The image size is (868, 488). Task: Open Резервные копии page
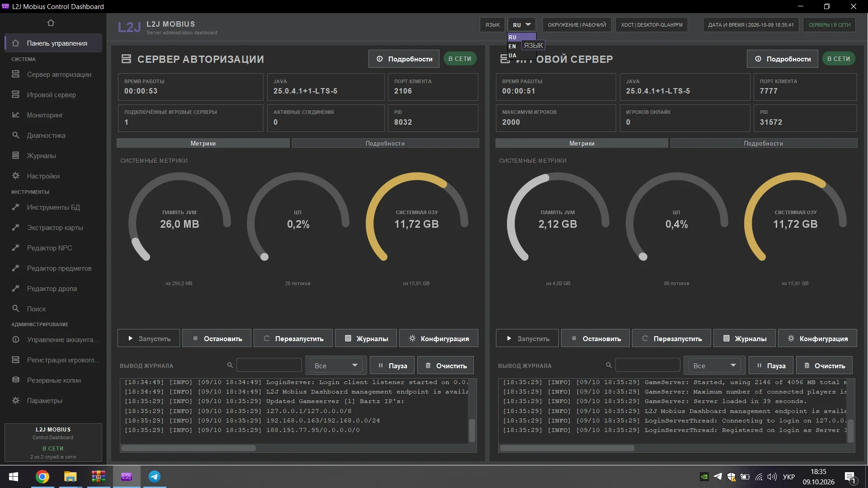click(53, 380)
